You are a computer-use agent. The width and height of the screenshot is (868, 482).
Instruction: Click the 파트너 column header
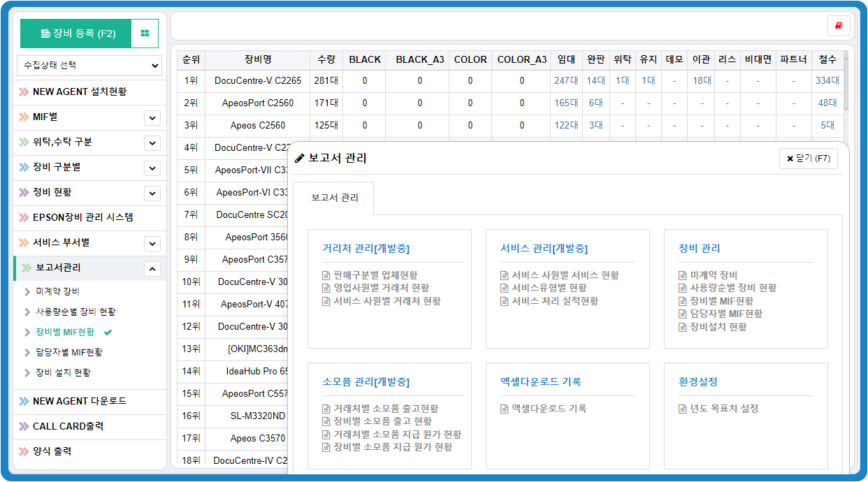coord(793,59)
